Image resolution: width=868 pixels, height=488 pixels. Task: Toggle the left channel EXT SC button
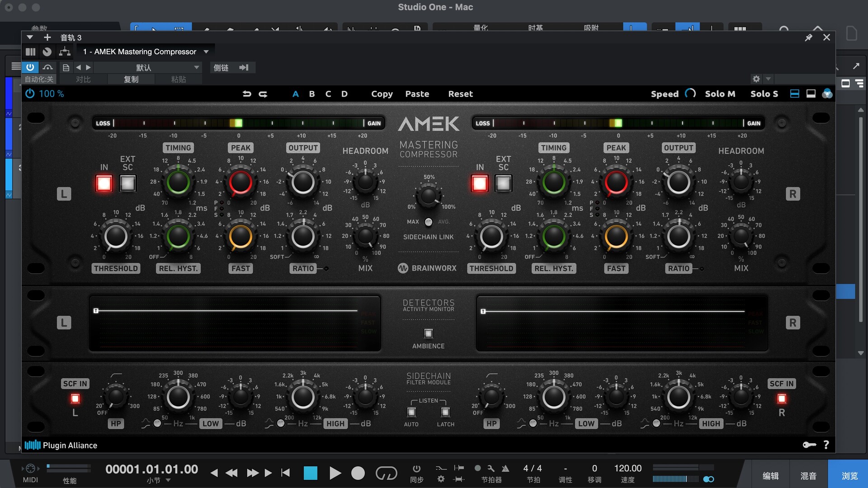coord(127,183)
